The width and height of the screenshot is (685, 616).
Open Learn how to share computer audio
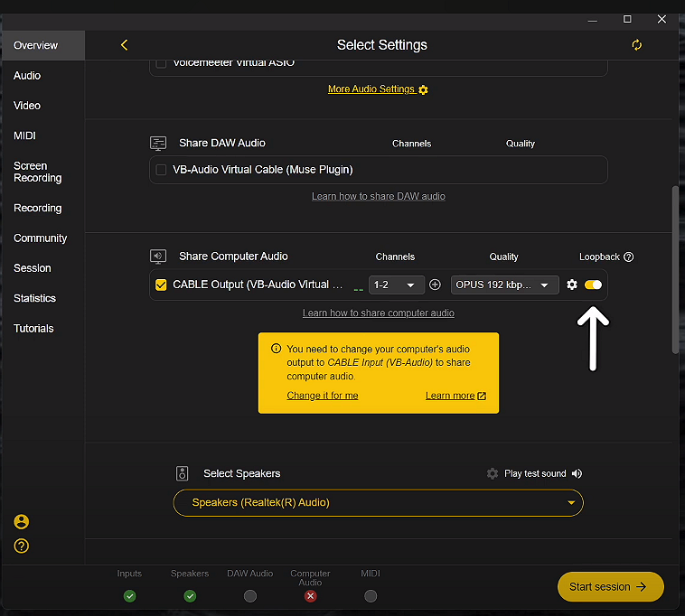click(x=379, y=313)
